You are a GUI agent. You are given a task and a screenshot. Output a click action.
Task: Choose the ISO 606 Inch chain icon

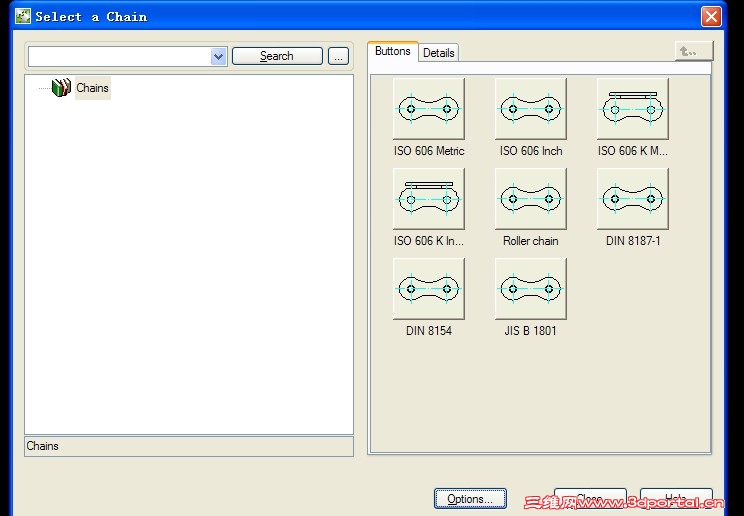[x=530, y=109]
